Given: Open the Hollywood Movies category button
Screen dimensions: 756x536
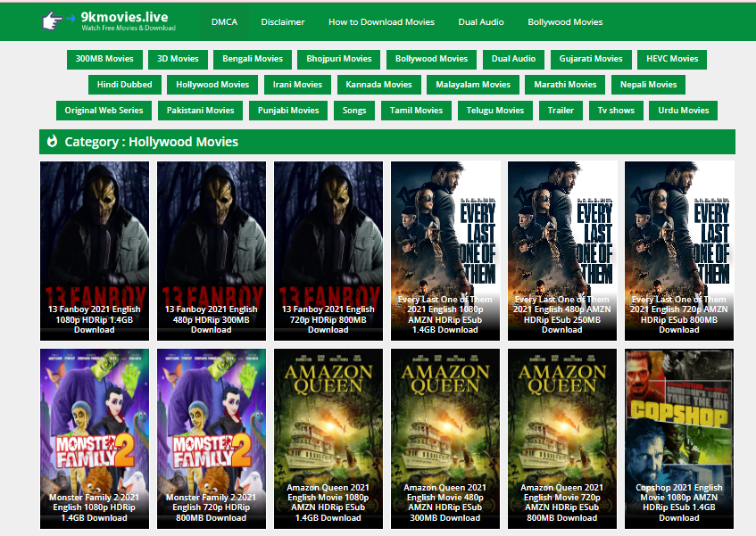Looking at the screenshot, I should click(x=212, y=85).
